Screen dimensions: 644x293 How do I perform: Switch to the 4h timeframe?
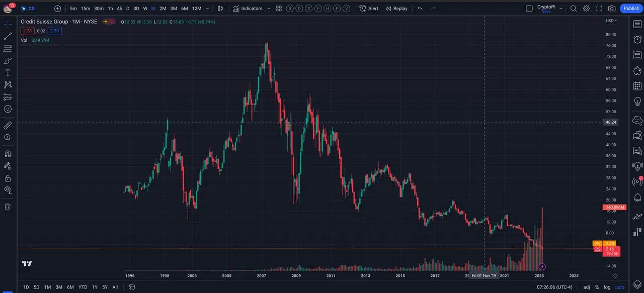tap(120, 9)
